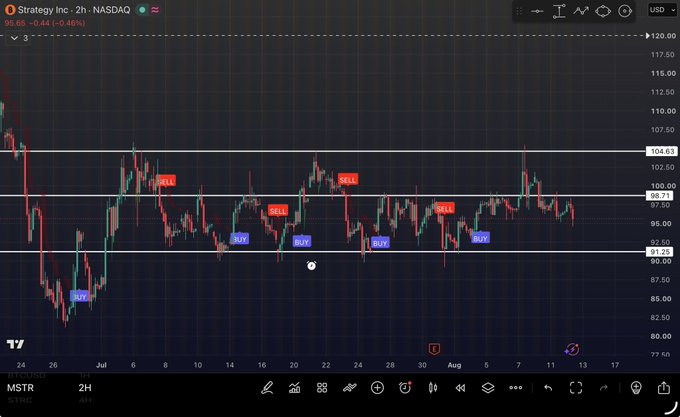Click the BUY signal label near July 20
Image resolution: width=680 pixels, height=417 pixels.
point(302,242)
